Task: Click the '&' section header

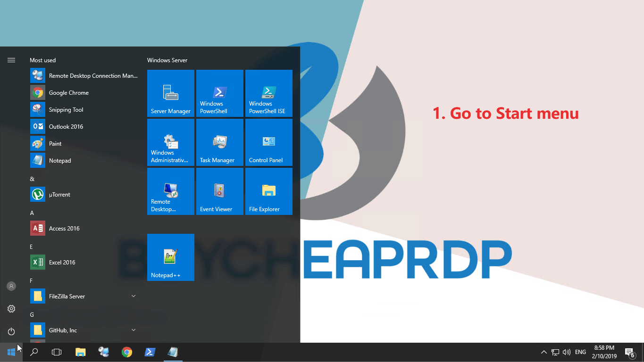Action: (32, 179)
